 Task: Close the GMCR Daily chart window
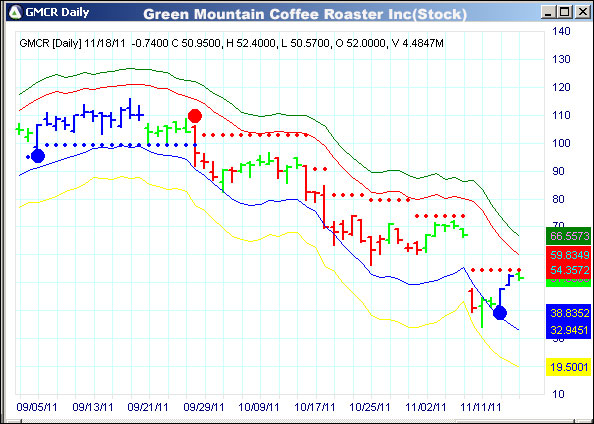point(583,12)
